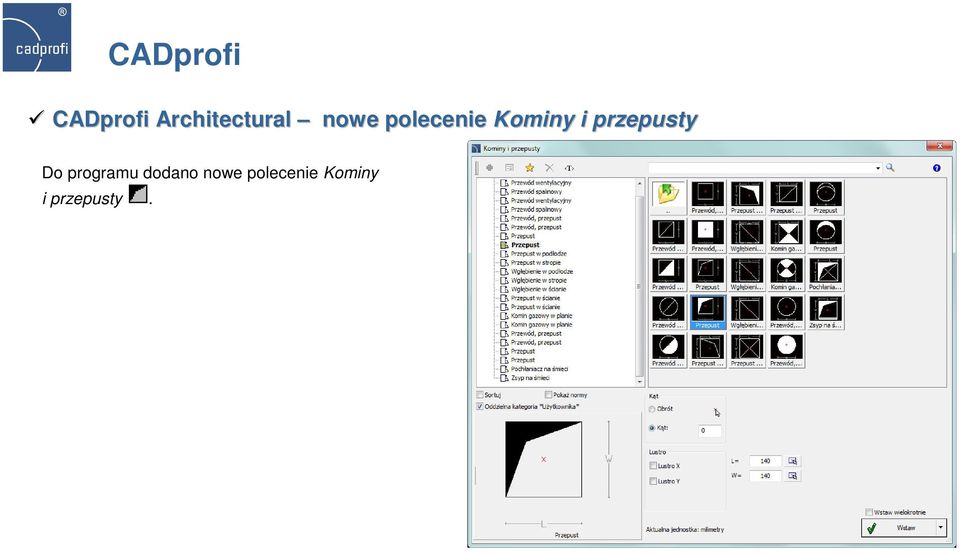The width and height of the screenshot is (960, 552).
Task: Select the white filled circle Przewód symbol
Action: point(786,351)
